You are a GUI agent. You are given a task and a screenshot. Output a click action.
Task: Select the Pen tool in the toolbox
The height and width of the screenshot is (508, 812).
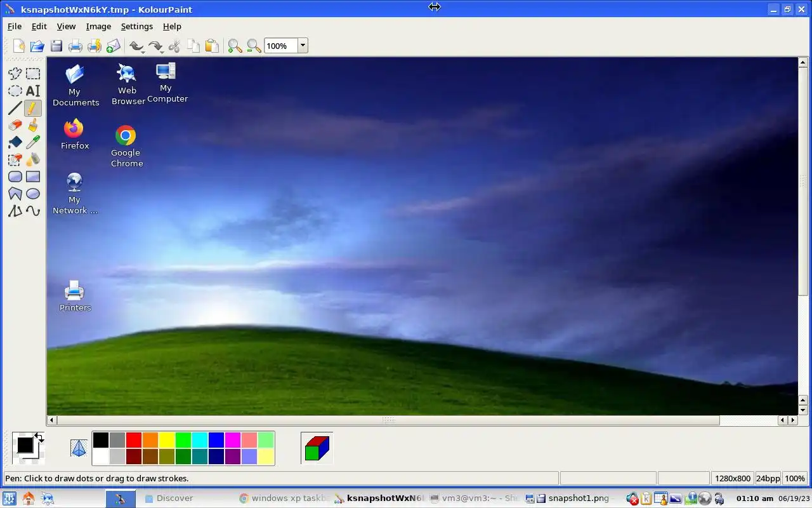[x=33, y=108]
